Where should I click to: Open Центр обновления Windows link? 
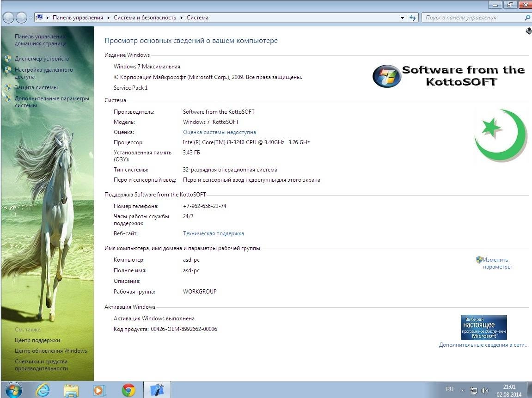tap(50, 351)
